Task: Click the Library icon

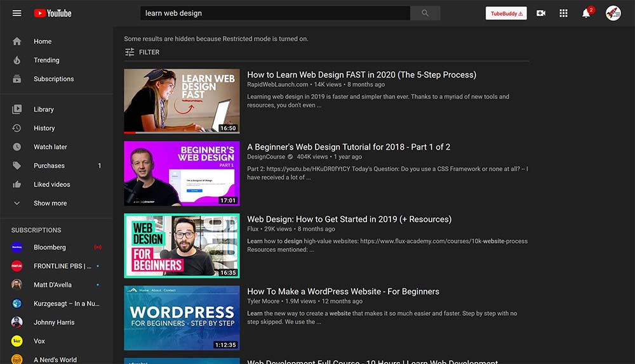Action: 17,109
